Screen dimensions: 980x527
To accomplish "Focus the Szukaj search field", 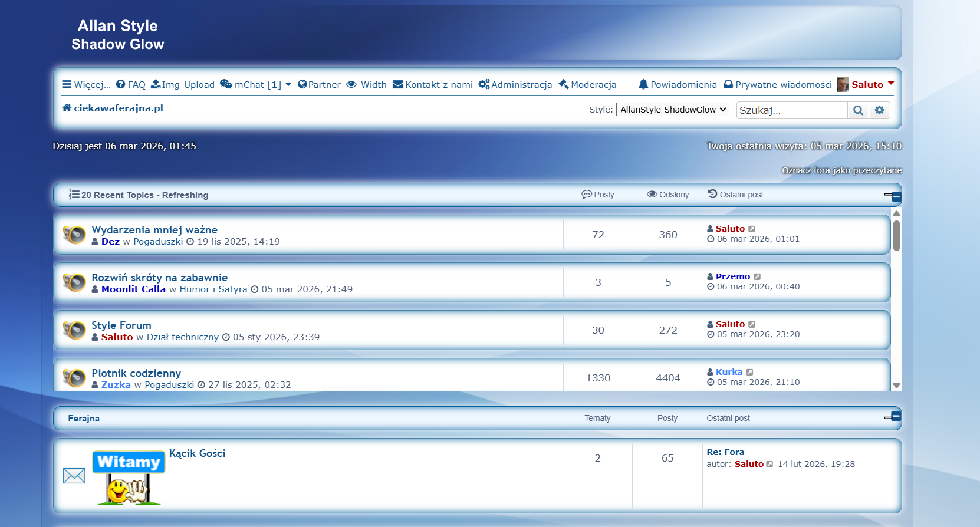I will [791, 110].
